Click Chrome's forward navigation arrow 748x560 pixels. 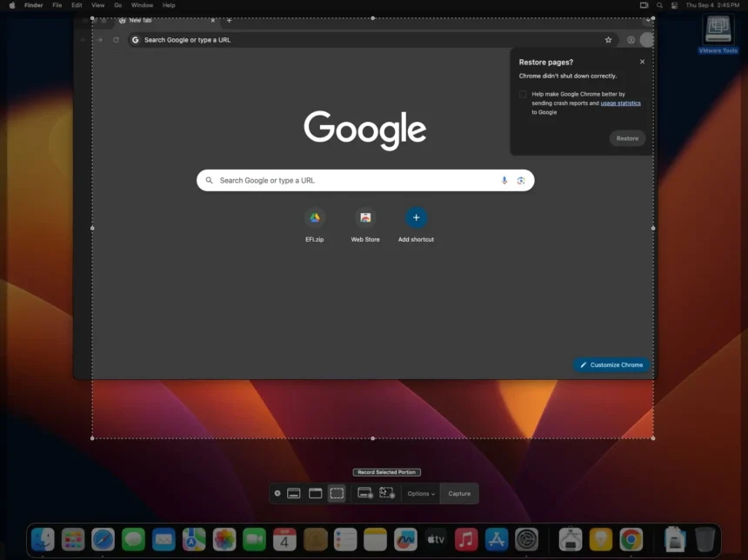point(100,40)
